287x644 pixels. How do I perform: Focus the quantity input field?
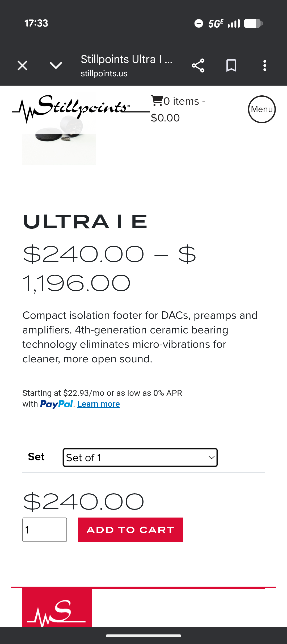[45, 530]
